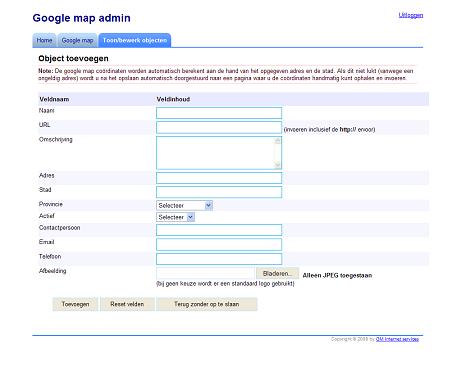Image resolution: width=466 pixels, height=367 pixels.
Task: Focus the Adres input field
Action: click(x=219, y=178)
